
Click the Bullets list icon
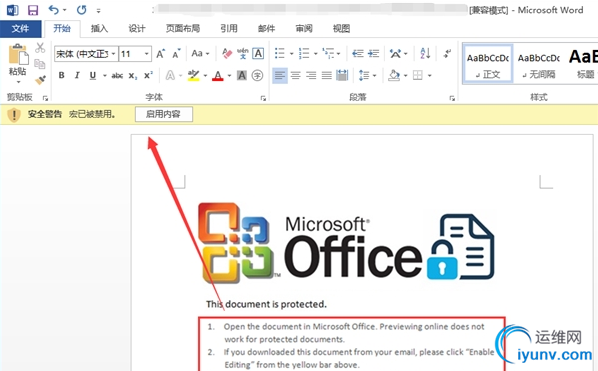pos(280,53)
